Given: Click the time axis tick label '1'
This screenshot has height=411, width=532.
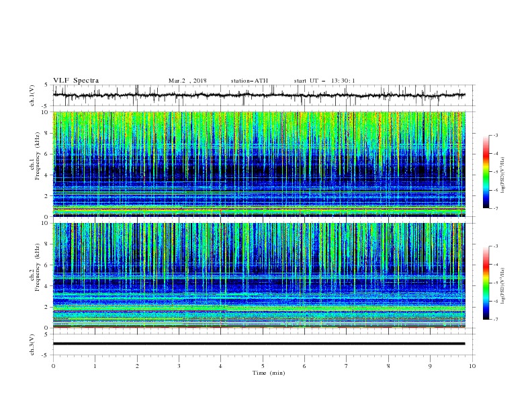Looking at the screenshot, I should click(x=95, y=366).
